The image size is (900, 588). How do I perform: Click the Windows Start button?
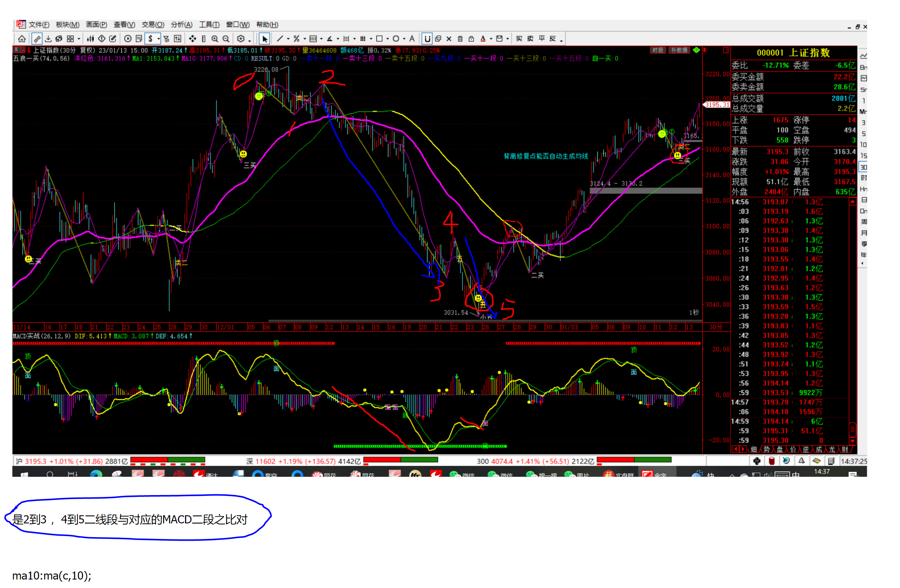[24, 474]
